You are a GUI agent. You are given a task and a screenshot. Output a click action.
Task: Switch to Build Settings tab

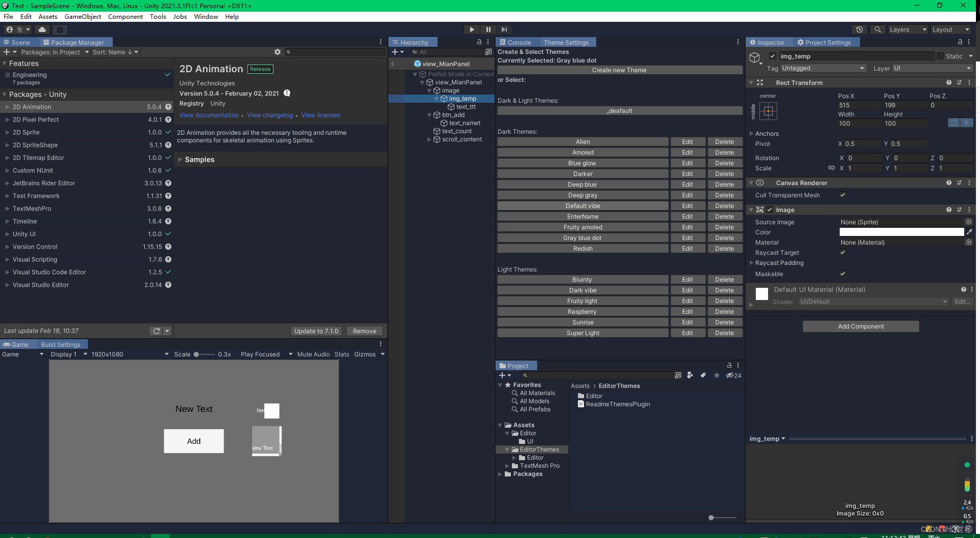point(60,344)
